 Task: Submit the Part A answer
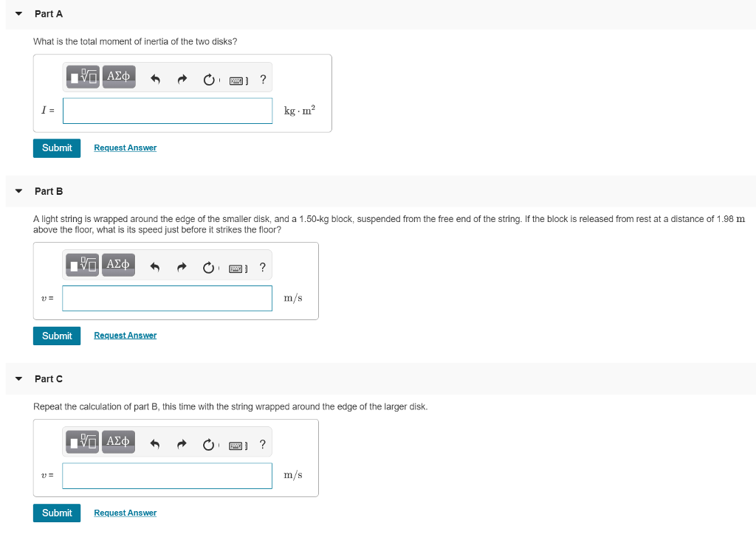[x=57, y=148]
